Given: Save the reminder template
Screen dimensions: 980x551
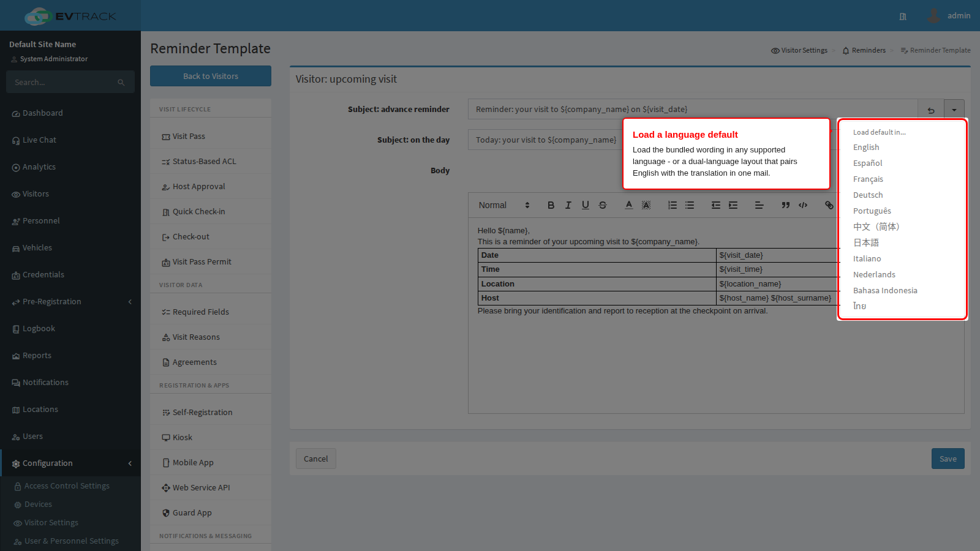Looking at the screenshot, I should click(948, 459).
